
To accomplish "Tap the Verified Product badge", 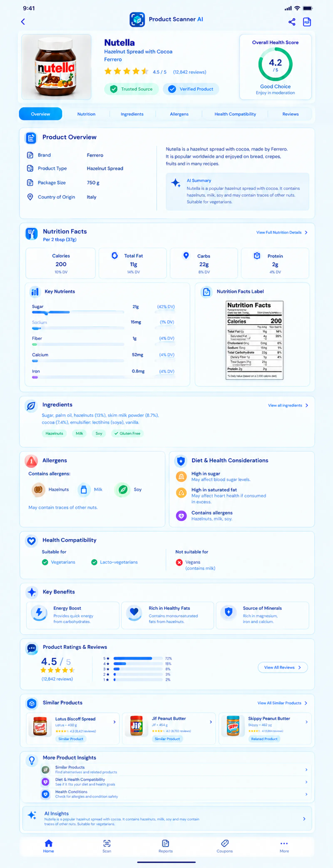I will pos(191,89).
